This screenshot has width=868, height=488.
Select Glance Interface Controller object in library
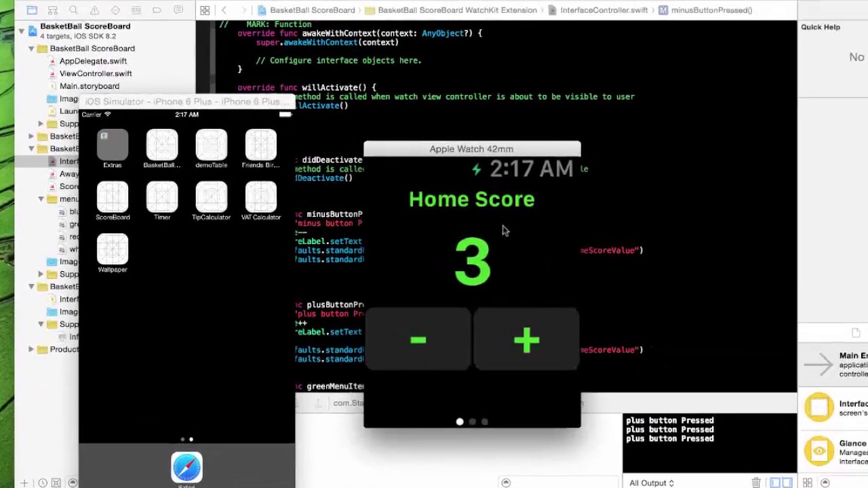[833, 451]
